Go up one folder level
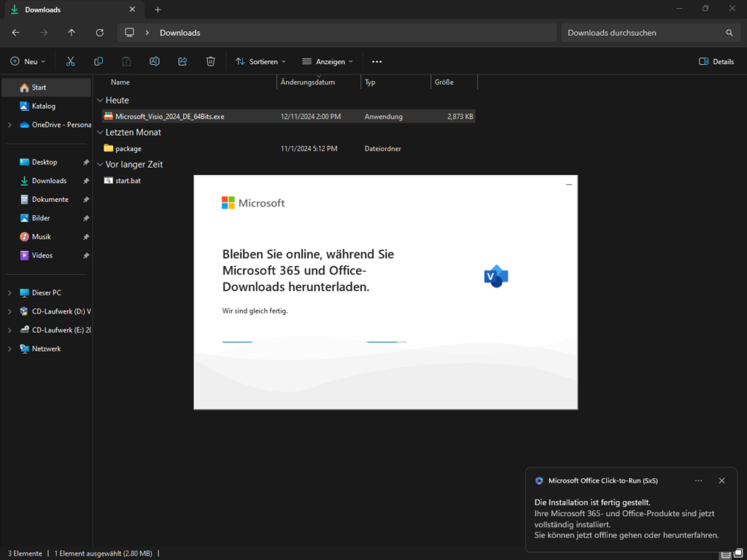 coord(71,33)
